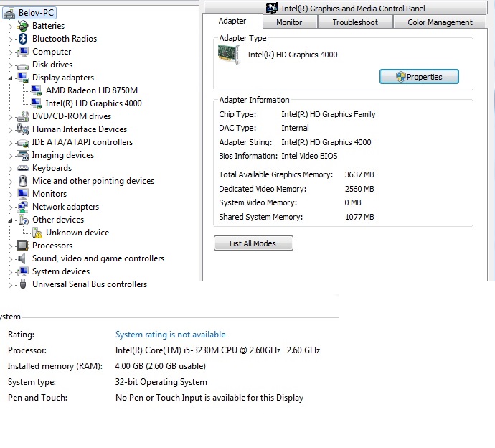Select the Imaging devices label
Screen dimensions: 495x448
(63, 155)
